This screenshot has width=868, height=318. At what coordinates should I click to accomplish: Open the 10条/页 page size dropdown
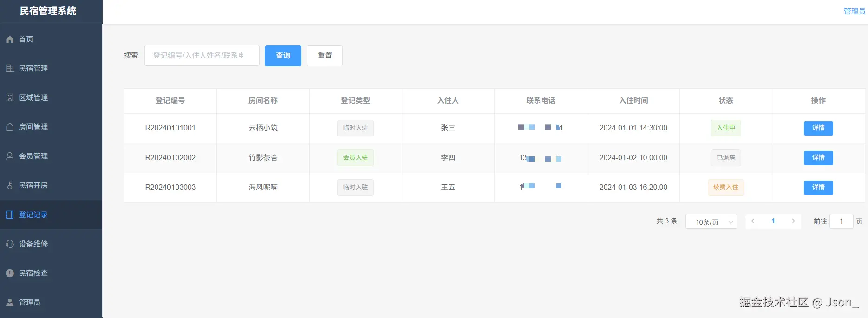[711, 222]
